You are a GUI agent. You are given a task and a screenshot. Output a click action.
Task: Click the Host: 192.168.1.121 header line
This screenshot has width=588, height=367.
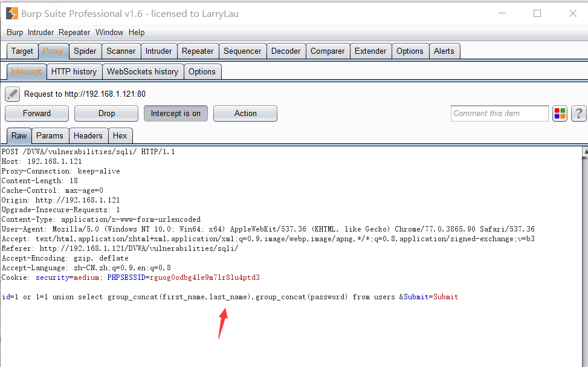point(42,161)
